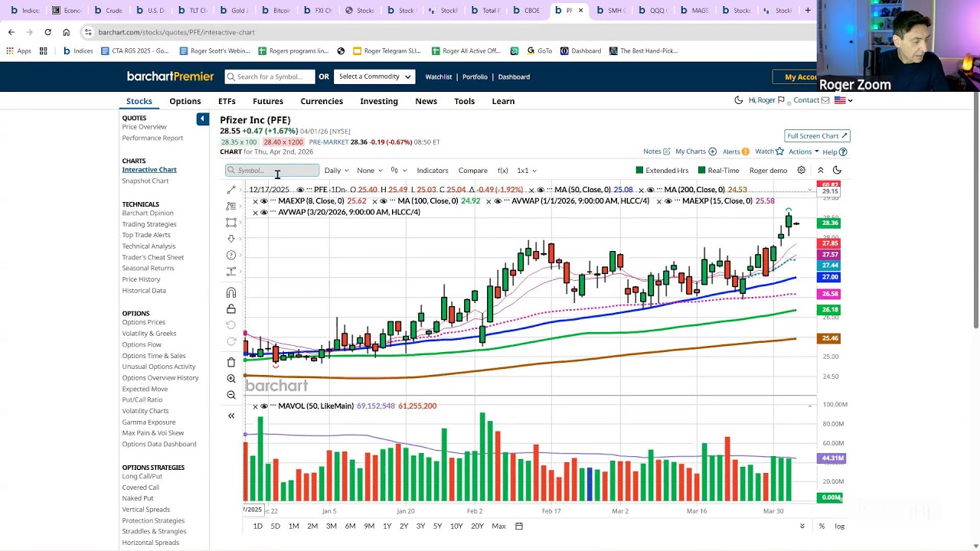Open the Daily period dropdown
Viewport: 980px width, 551px height.
click(x=336, y=171)
